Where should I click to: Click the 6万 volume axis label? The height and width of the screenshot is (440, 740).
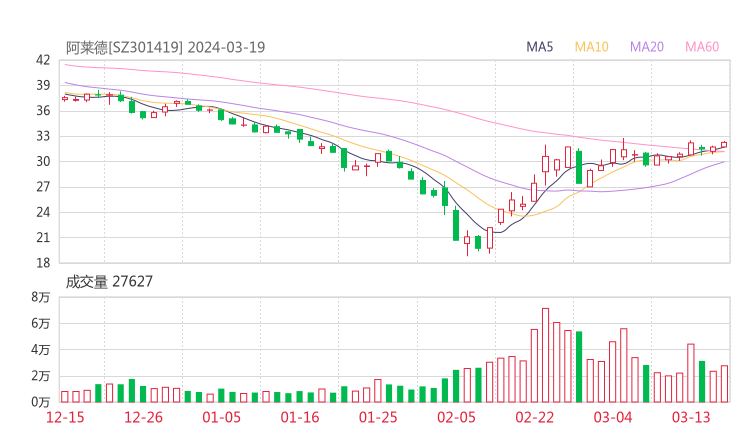click(41, 324)
